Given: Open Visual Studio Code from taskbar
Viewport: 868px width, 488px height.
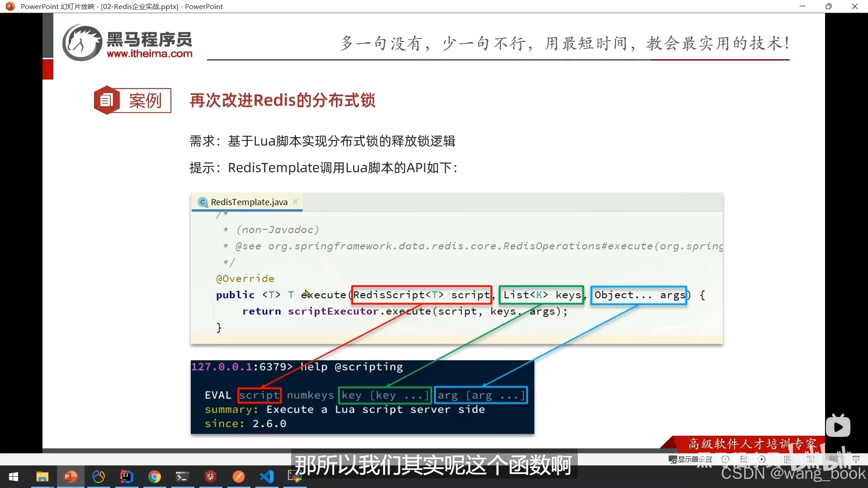Looking at the screenshot, I should tap(267, 477).
